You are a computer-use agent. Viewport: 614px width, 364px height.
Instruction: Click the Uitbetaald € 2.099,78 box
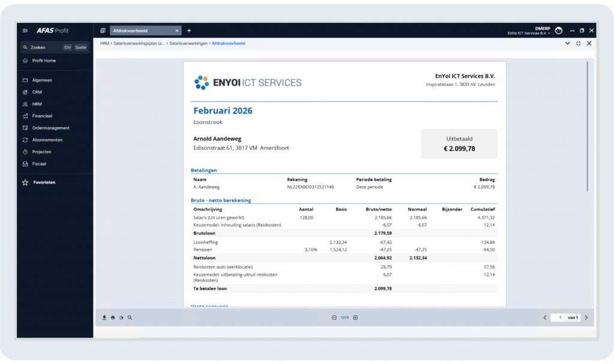pyautogui.click(x=459, y=144)
